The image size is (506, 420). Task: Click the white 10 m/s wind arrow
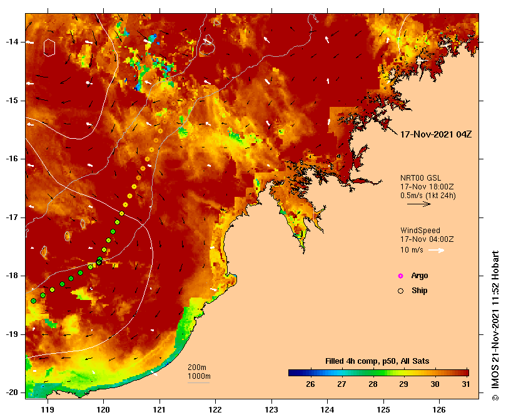click(437, 250)
